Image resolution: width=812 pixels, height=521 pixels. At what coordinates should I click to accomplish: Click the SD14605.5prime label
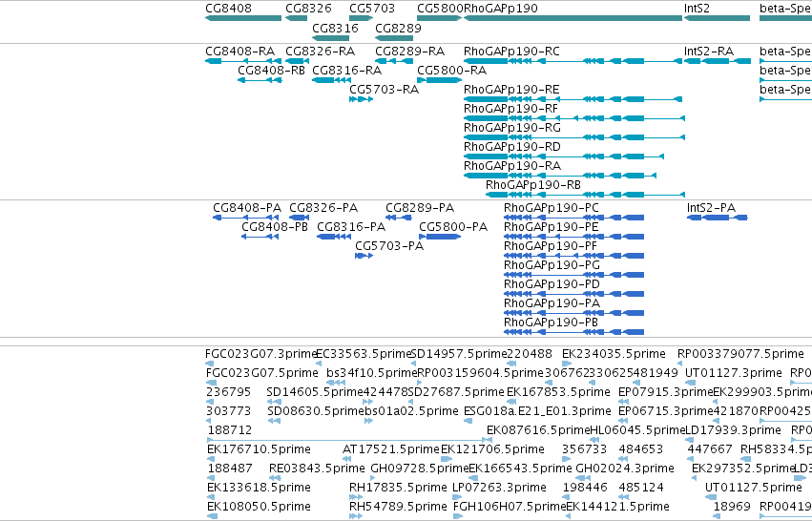pos(314,392)
